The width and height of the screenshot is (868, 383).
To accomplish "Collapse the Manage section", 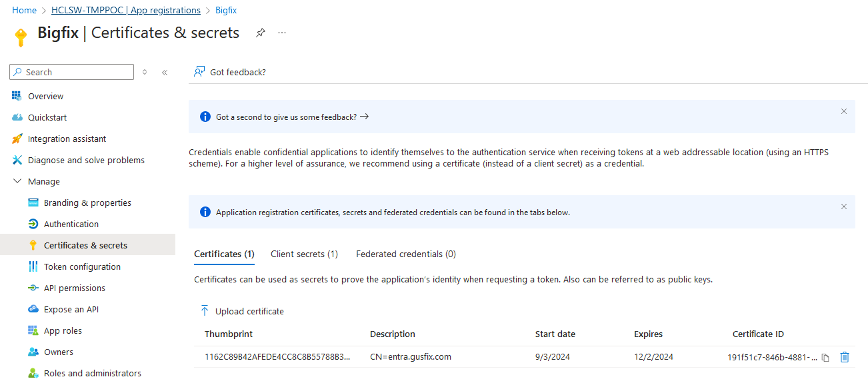I will click(x=17, y=181).
